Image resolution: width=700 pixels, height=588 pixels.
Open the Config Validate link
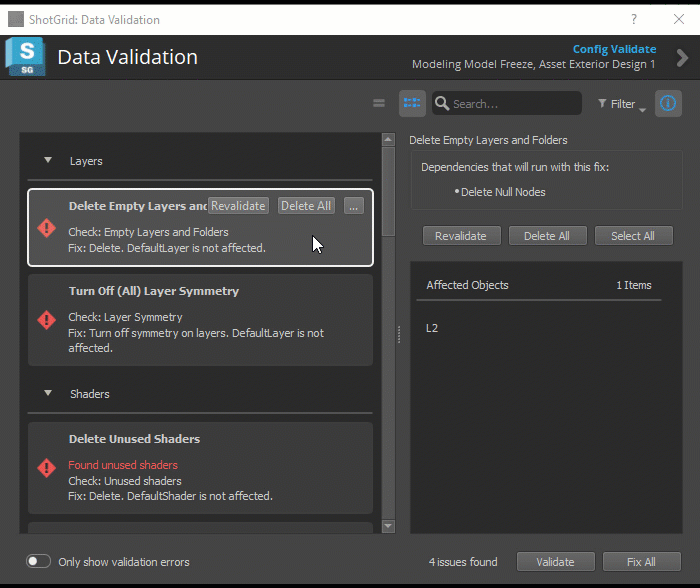coord(614,49)
